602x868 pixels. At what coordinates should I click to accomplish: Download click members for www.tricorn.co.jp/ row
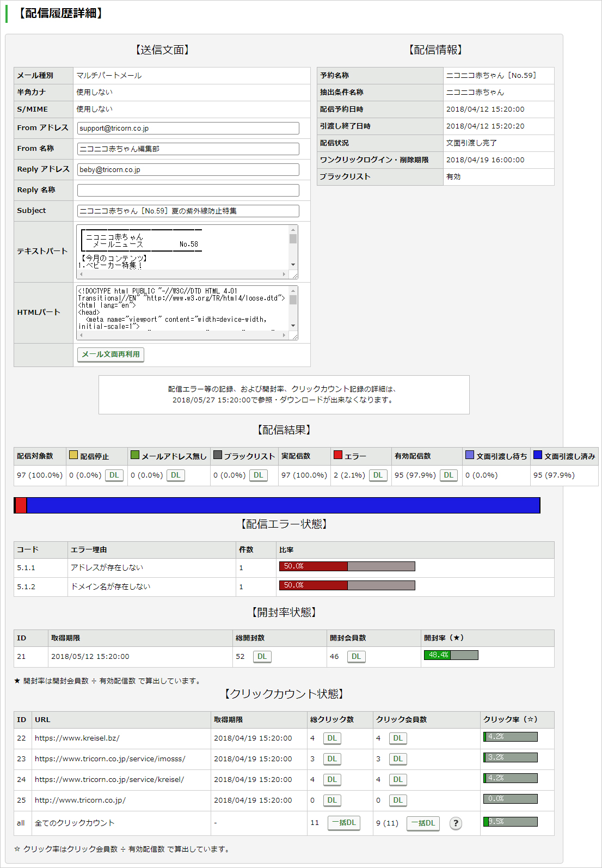(398, 800)
